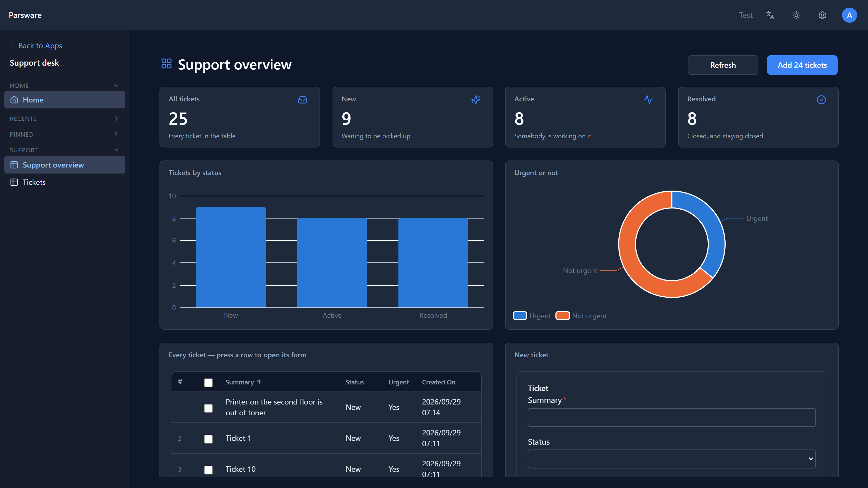Open the settings gear icon
The width and height of the screenshot is (868, 488).
click(x=822, y=15)
